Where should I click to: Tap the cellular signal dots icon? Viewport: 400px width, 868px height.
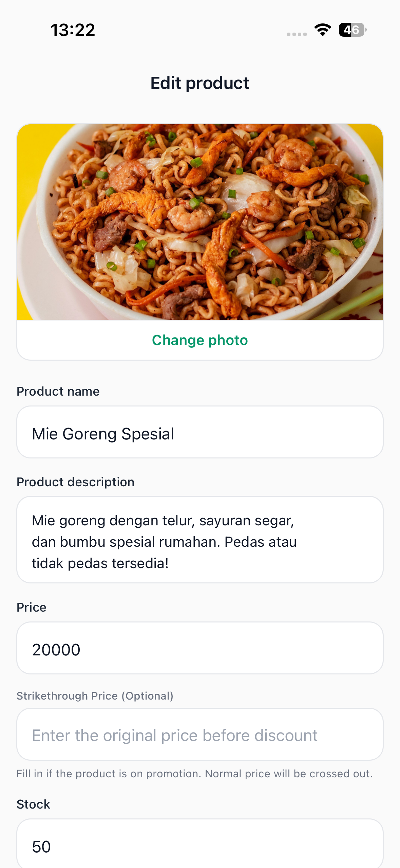click(297, 34)
